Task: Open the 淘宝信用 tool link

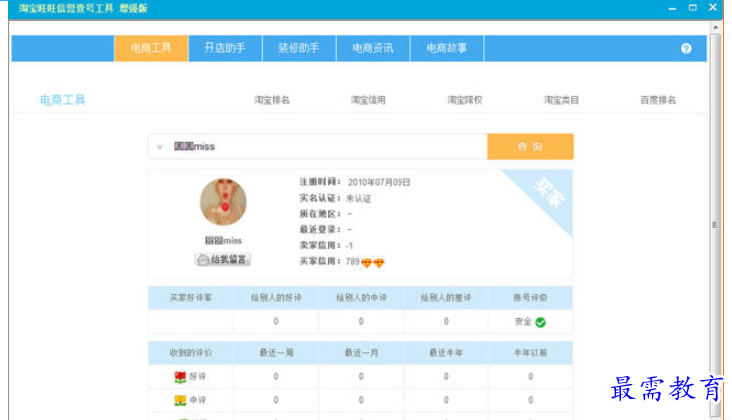Action: [x=368, y=100]
